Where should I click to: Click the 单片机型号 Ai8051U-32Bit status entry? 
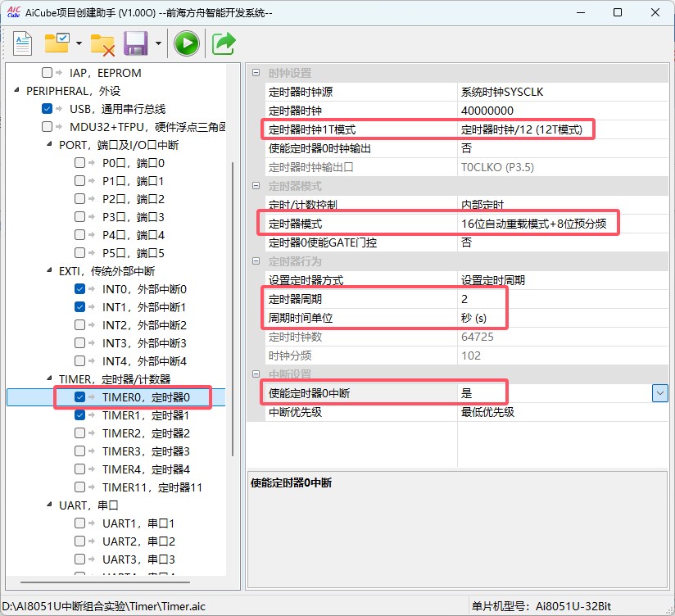click(541, 606)
